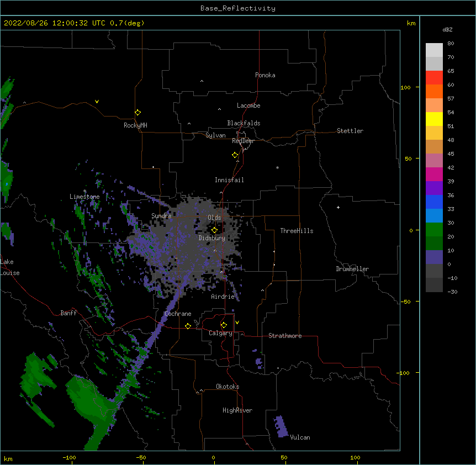Select the yellow diamond marker above Calgary label
Image resolution: width=476 pixels, height=465 pixels.
pos(224,325)
